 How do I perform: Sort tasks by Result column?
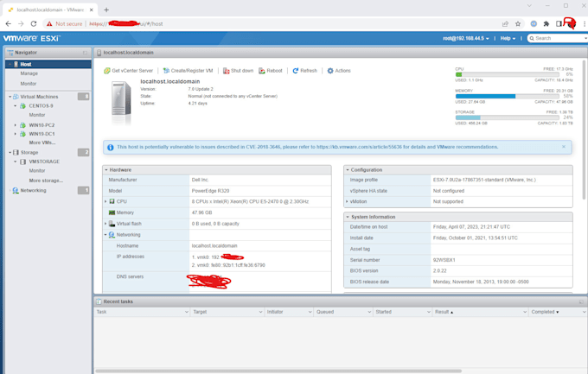tap(444, 312)
